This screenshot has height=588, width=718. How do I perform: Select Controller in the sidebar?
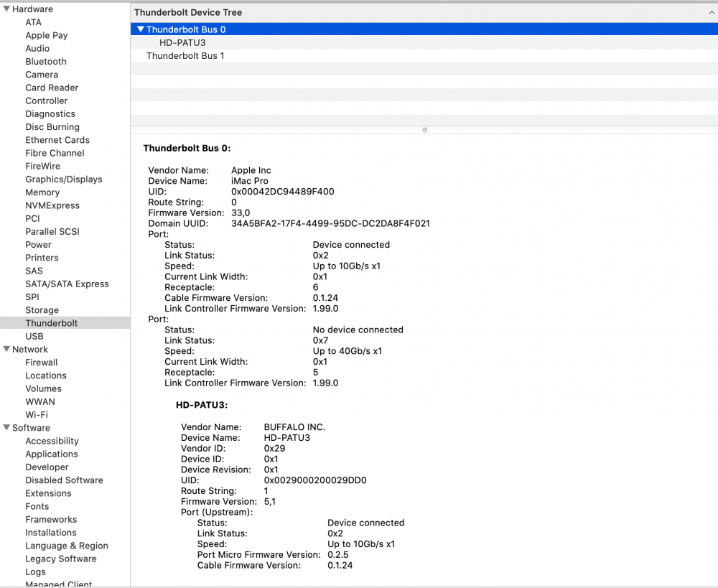[x=46, y=101]
